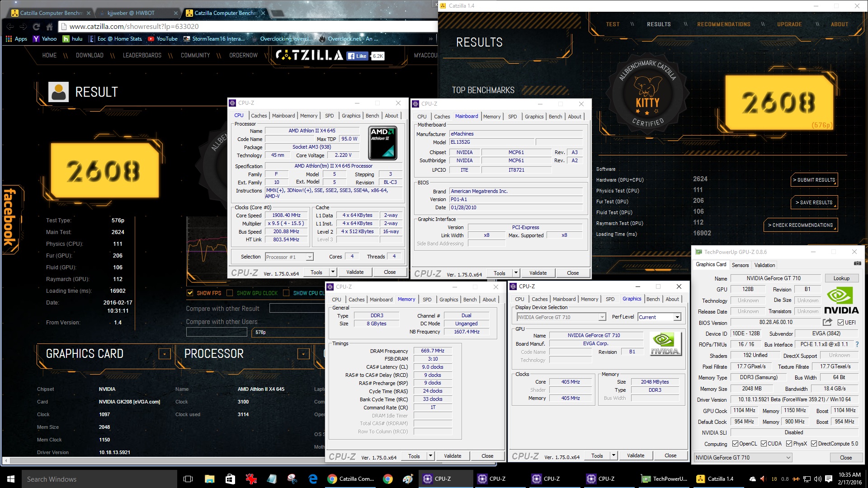Click the browser back arrow
Image resolution: width=868 pixels, height=488 pixels.
pos(10,27)
